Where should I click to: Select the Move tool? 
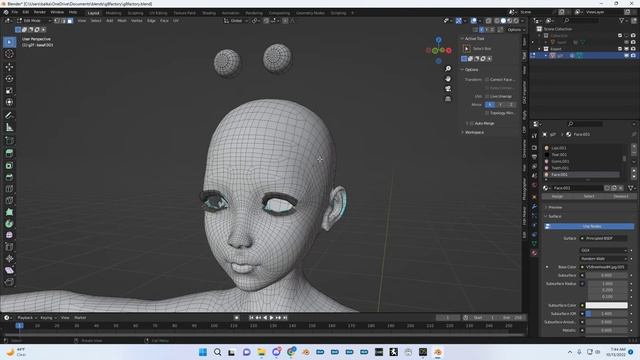[x=9, y=67]
